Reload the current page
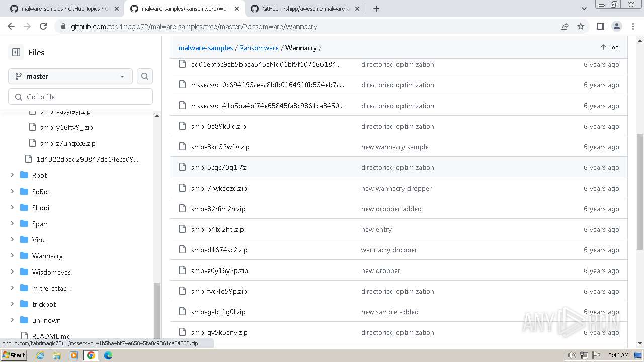This screenshot has height=362, width=644. pos(43,26)
